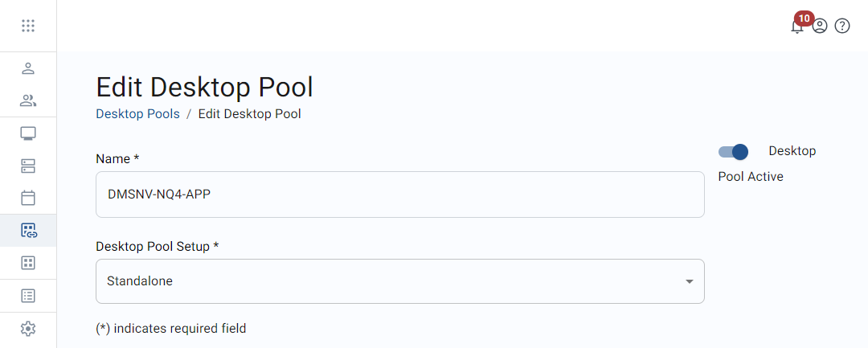
Task: Open the four-square grid sidebar icon
Action: (x=28, y=263)
